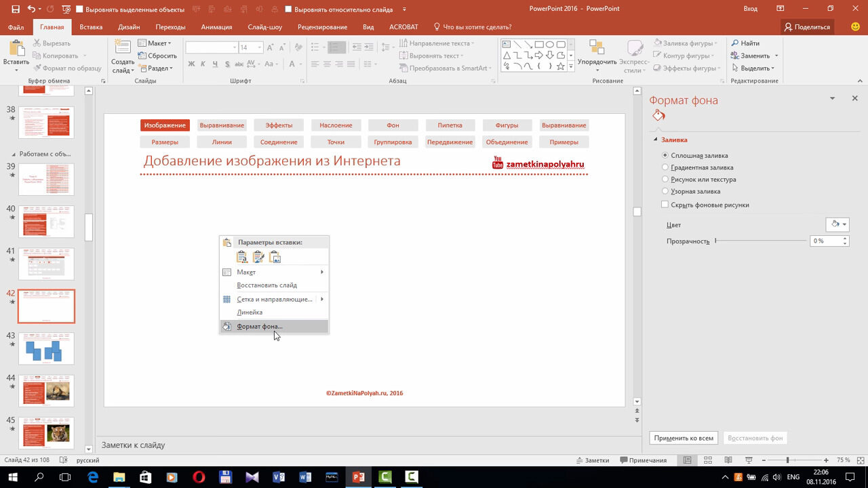
Task: Click the paint bucket fill icon in Format pane
Action: tap(658, 116)
